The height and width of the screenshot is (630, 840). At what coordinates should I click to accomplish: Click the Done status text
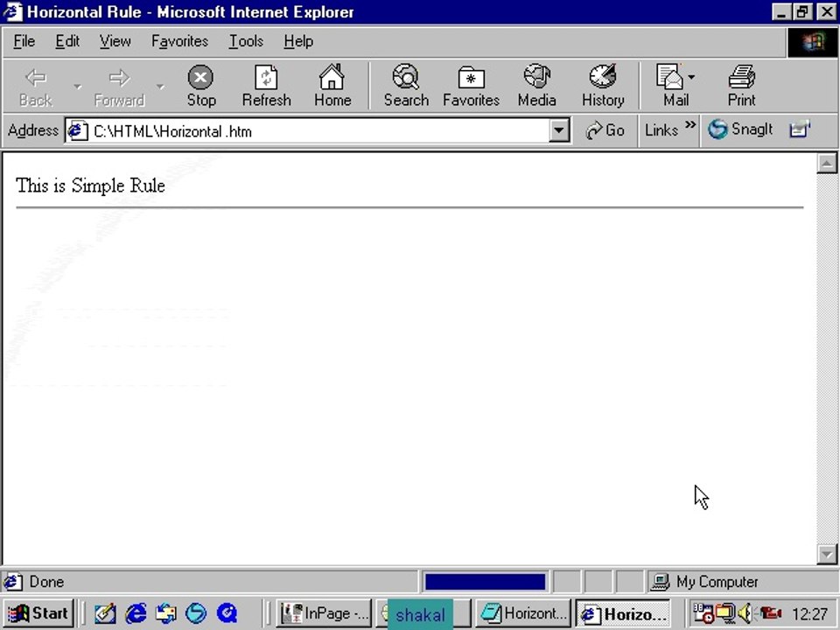click(x=46, y=582)
